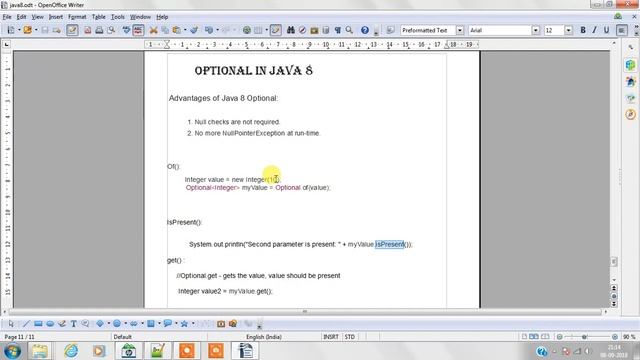The image size is (640, 360).
Task: Select the Line drawing tool
Action: (26, 324)
